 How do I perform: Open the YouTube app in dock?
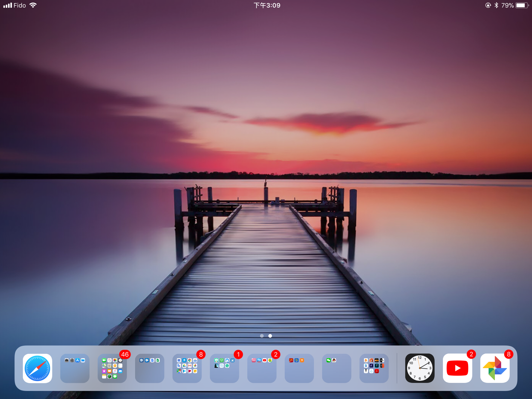457,368
